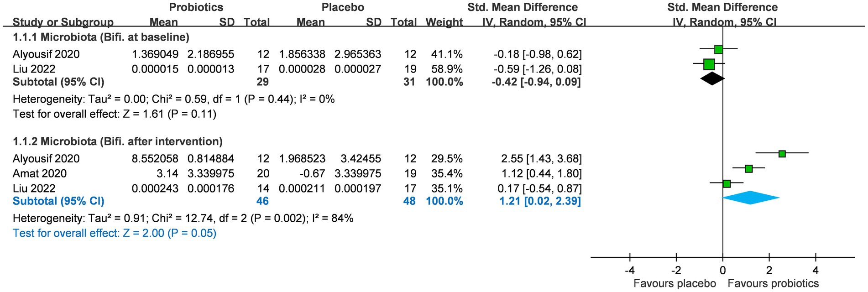Viewport: 868px width, 292px height.
Task: Click the blue subtotal diamond
Action: (x=751, y=198)
